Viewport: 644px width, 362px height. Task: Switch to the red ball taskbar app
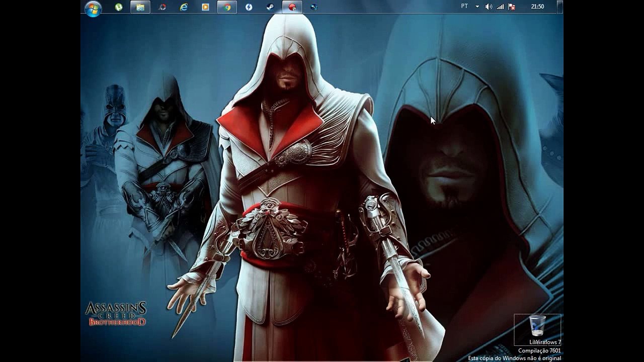pos(292,7)
